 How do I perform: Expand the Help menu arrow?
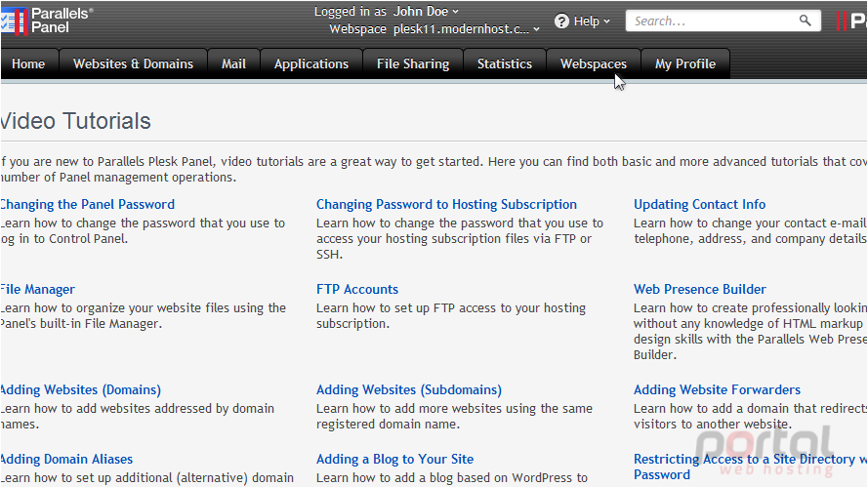coord(606,21)
